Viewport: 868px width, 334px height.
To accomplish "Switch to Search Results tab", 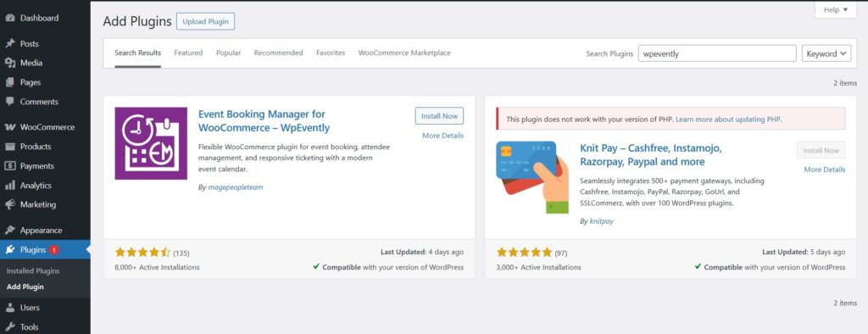I will (x=138, y=53).
